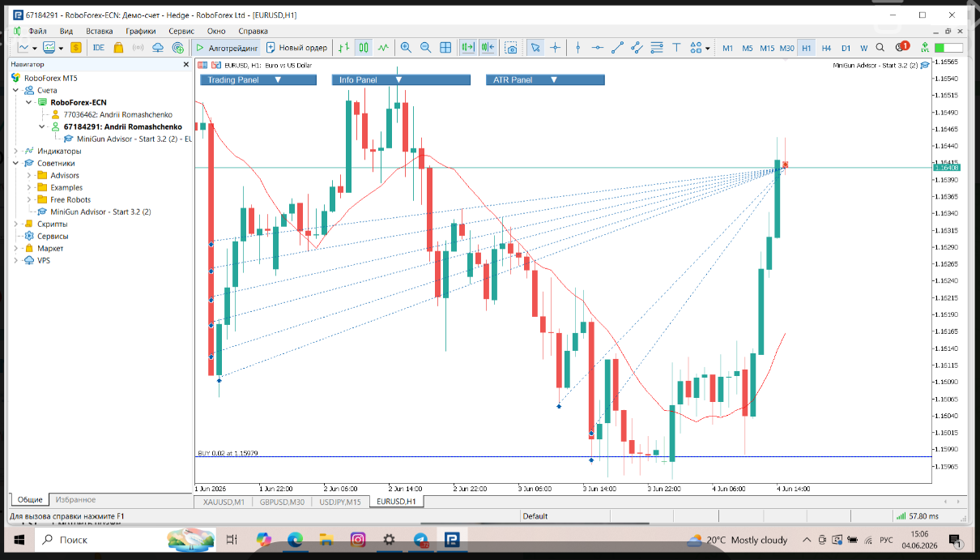Click the Default profile in status bar
980x560 pixels.
point(535,515)
